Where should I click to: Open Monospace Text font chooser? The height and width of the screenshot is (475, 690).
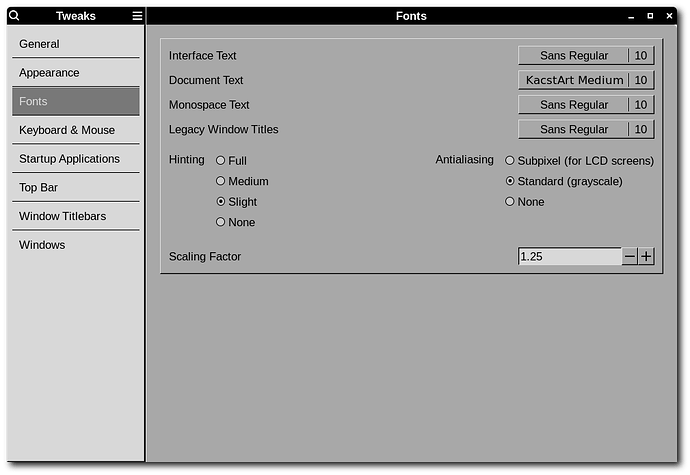(x=585, y=105)
